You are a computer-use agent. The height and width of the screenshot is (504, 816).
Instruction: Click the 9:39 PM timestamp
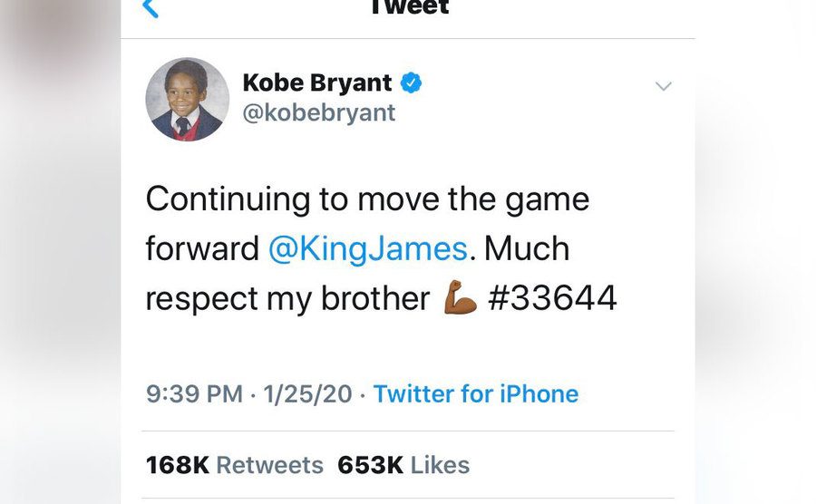click(x=194, y=394)
